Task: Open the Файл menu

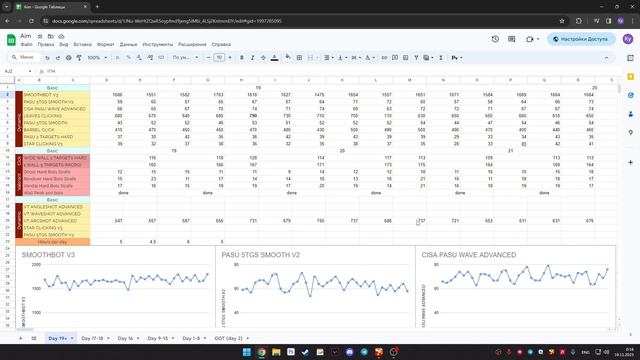Action: tap(27, 44)
